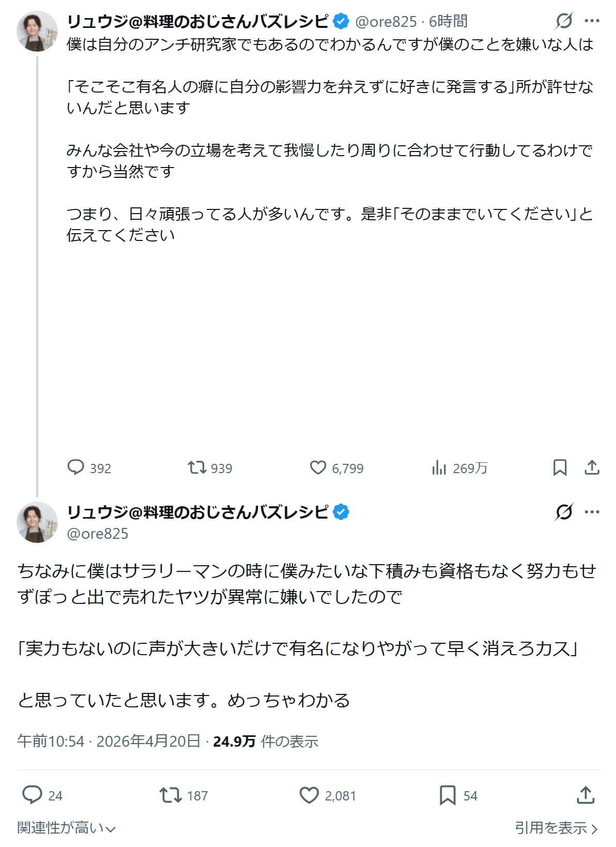Open Grok icon on first tweet
Viewport: 616px width, 847px height.
coord(564,21)
